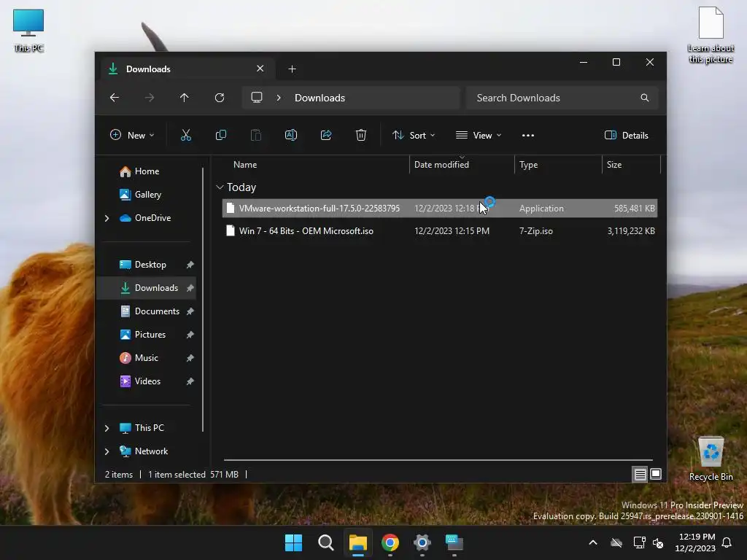This screenshot has height=560, width=747.
Task: Add a new Explorer tab
Action: pyautogui.click(x=292, y=69)
